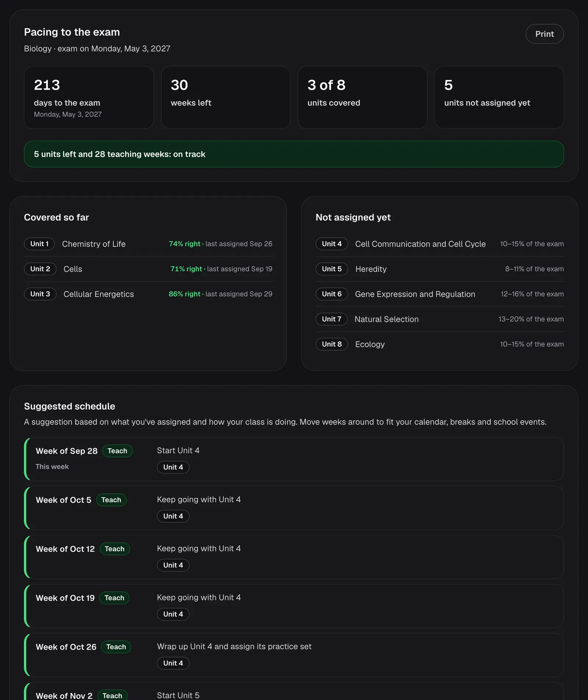Click the on track status banner
The height and width of the screenshot is (700, 588).
[x=294, y=154]
